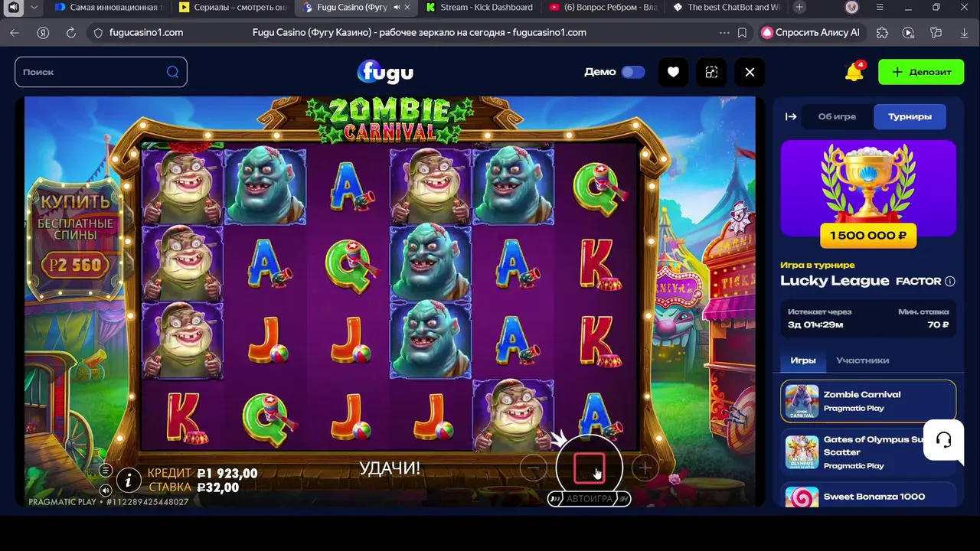Go back with the browser arrow

pyautogui.click(x=15, y=33)
